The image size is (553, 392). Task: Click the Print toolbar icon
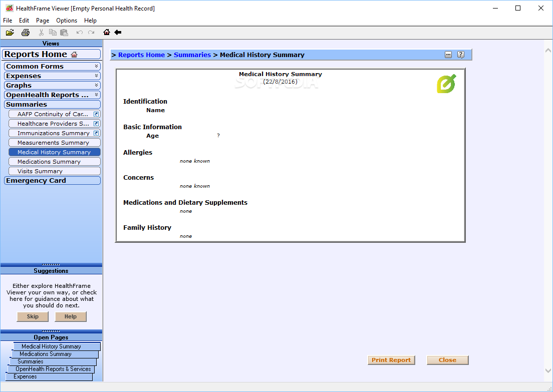click(x=26, y=33)
